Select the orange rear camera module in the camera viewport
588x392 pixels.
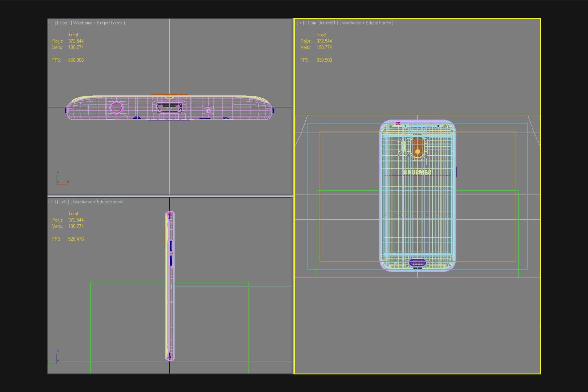tap(418, 147)
